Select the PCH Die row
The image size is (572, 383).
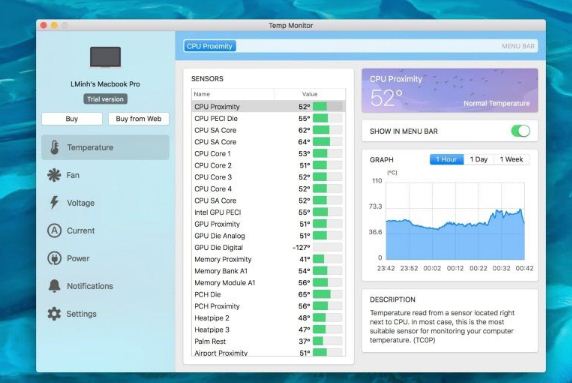click(268, 294)
